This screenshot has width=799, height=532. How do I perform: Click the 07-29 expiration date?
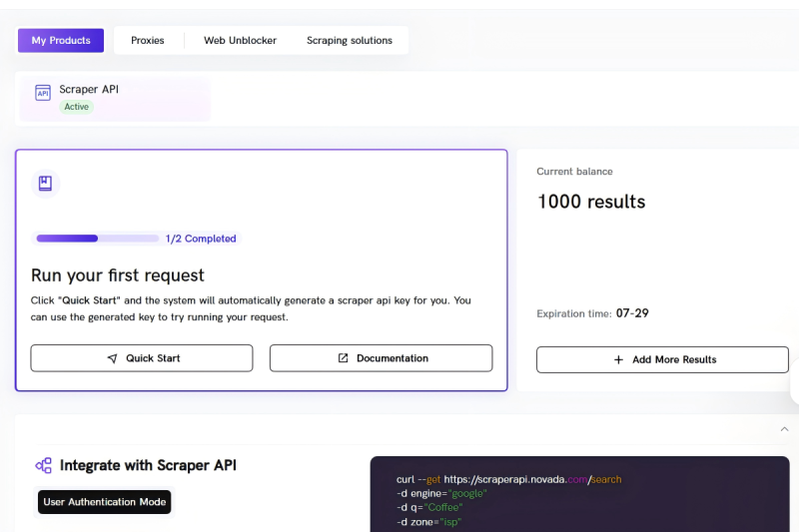pyautogui.click(x=632, y=313)
